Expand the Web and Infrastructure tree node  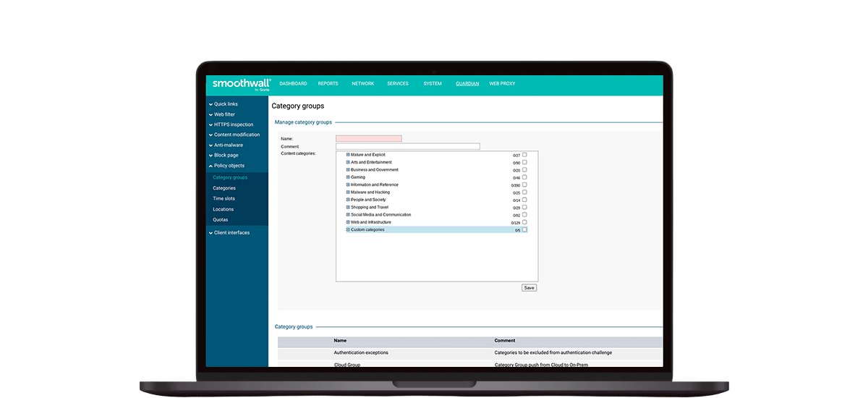point(348,222)
